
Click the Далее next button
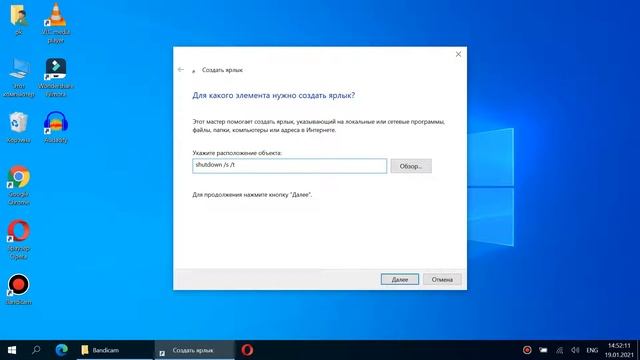[x=400, y=280]
